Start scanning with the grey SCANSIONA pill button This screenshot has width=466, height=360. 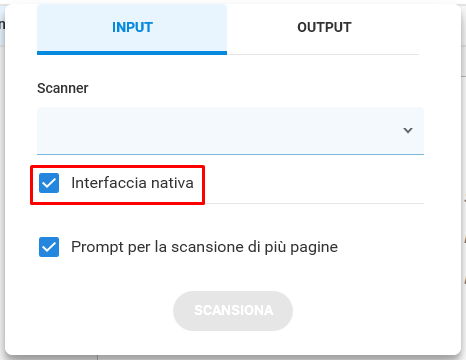tap(233, 311)
